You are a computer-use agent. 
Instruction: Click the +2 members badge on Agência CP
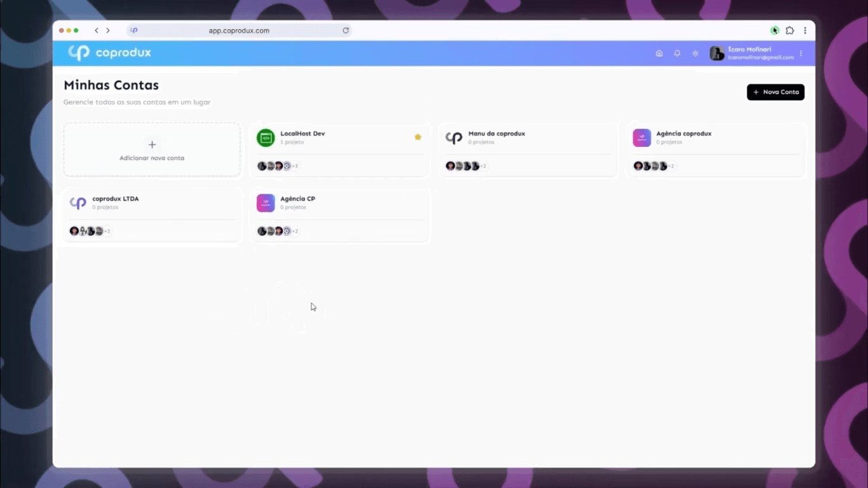click(294, 231)
